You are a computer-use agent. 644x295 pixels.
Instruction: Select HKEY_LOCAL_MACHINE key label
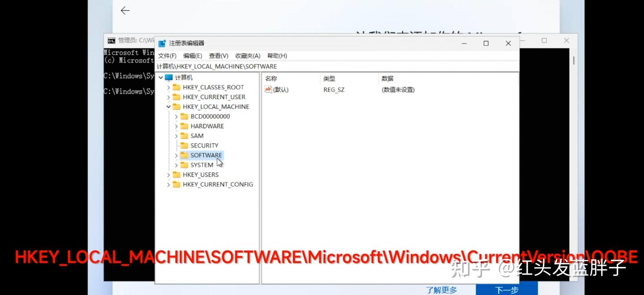coord(216,107)
